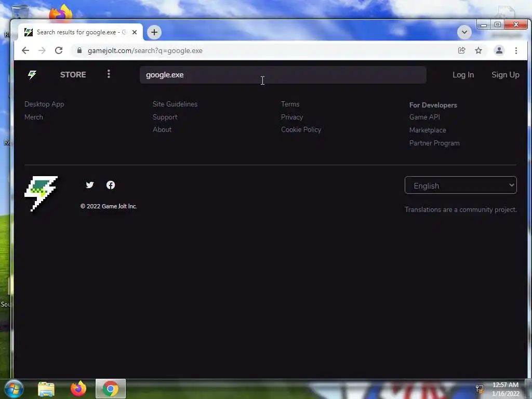Image resolution: width=532 pixels, height=399 pixels.
Task: Open the Partner Program link
Action: click(x=434, y=143)
